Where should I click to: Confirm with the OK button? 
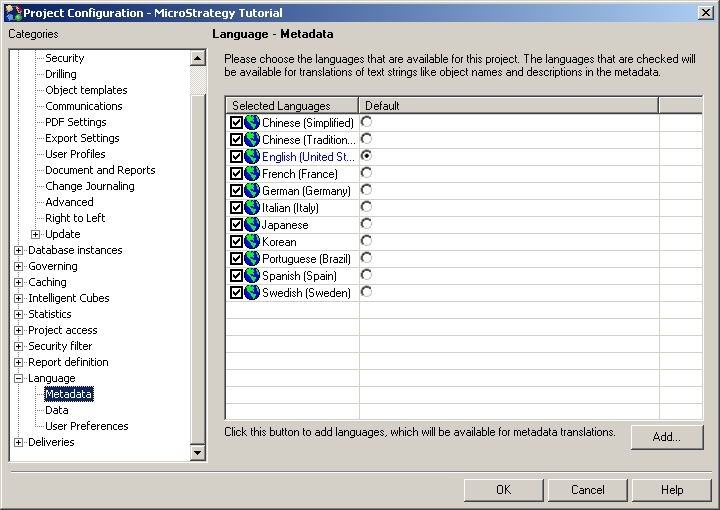(503, 490)
